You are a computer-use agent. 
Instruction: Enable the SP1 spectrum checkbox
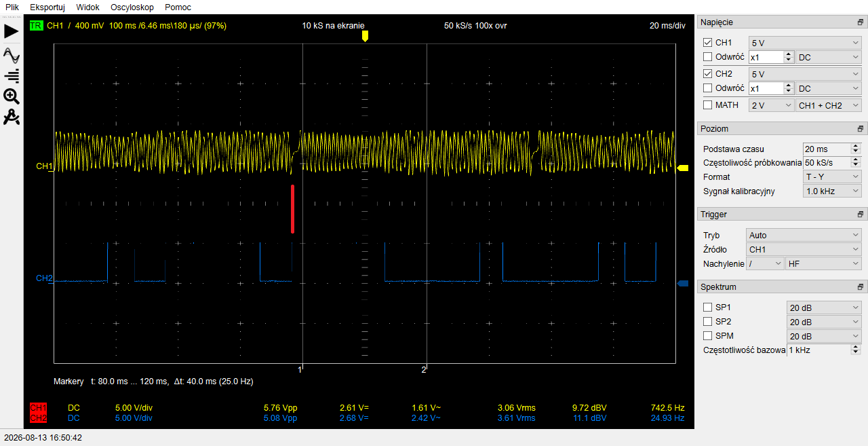tap(708, 307)
